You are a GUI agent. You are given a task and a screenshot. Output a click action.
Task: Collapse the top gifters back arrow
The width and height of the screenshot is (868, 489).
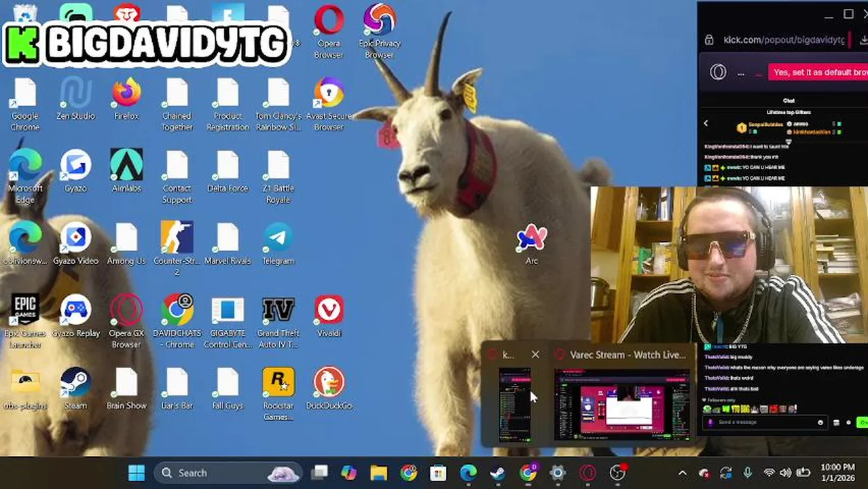click(706, 124)
